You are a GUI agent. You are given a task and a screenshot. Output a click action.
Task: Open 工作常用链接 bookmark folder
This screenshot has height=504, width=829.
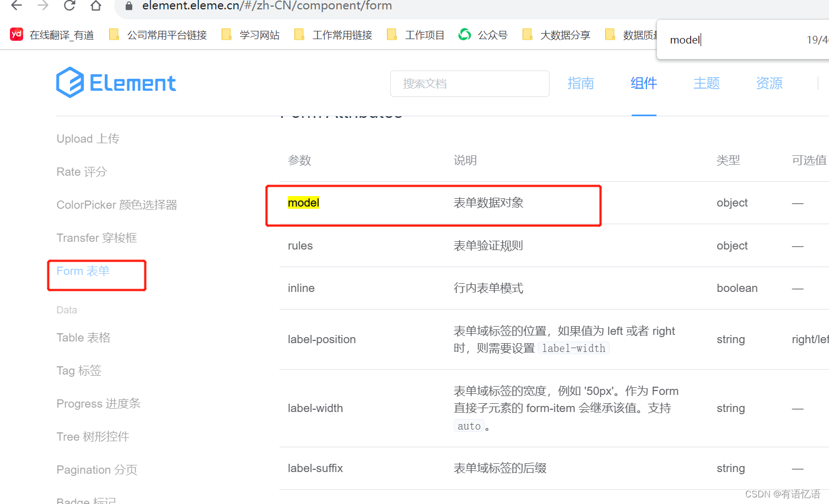point(333,35)
